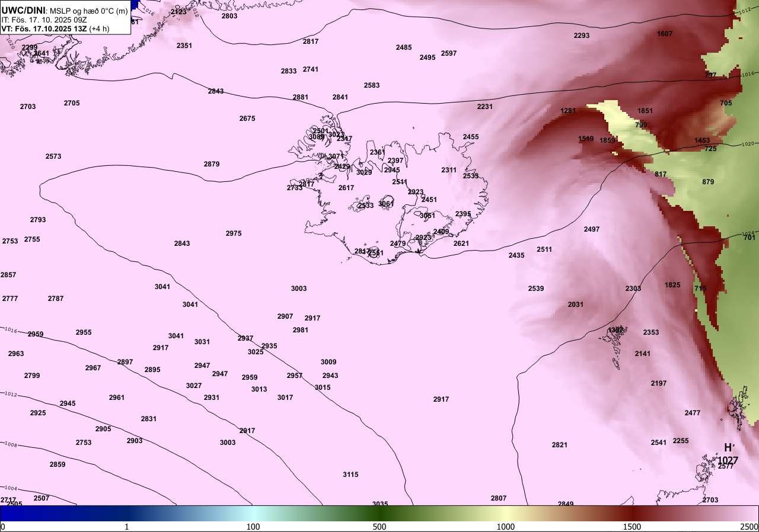Viewport: 759px width, 532px height.
Task: Click the height value 2967
Action: coord(93,368)
